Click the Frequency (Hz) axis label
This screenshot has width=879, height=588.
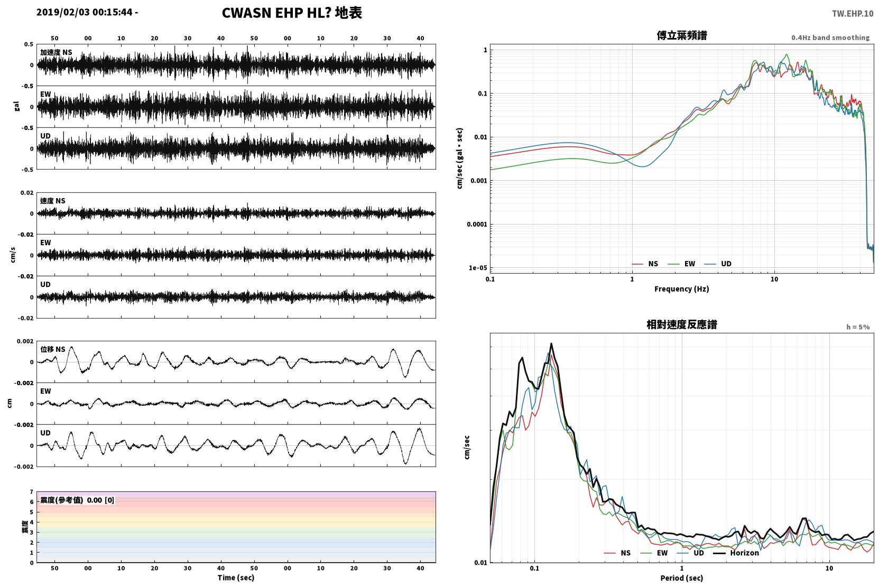[682, 289]
